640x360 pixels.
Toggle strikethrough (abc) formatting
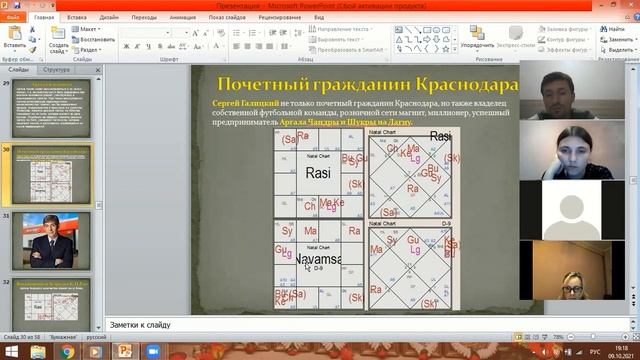coord(171,47)
